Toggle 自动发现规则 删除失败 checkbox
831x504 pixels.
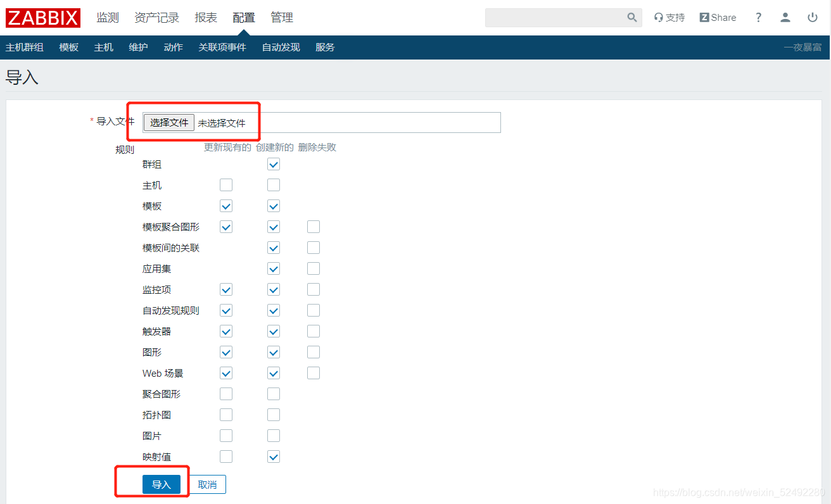(314, 310)
